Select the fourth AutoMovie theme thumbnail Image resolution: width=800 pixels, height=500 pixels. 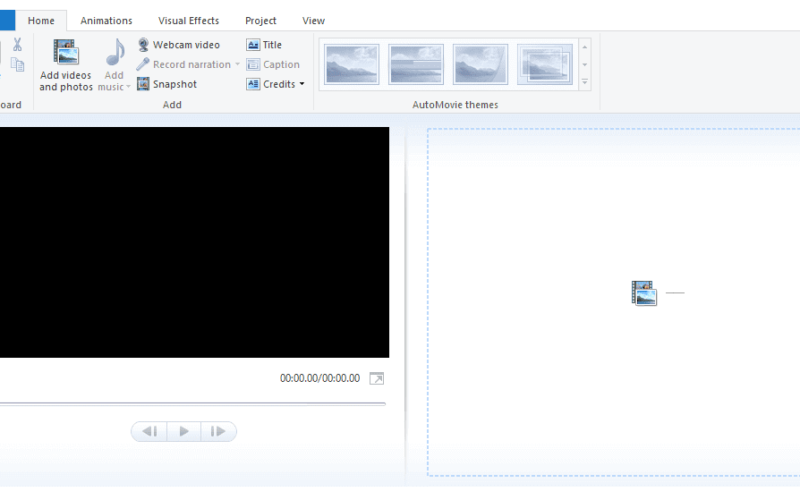[x=544, y=64]
